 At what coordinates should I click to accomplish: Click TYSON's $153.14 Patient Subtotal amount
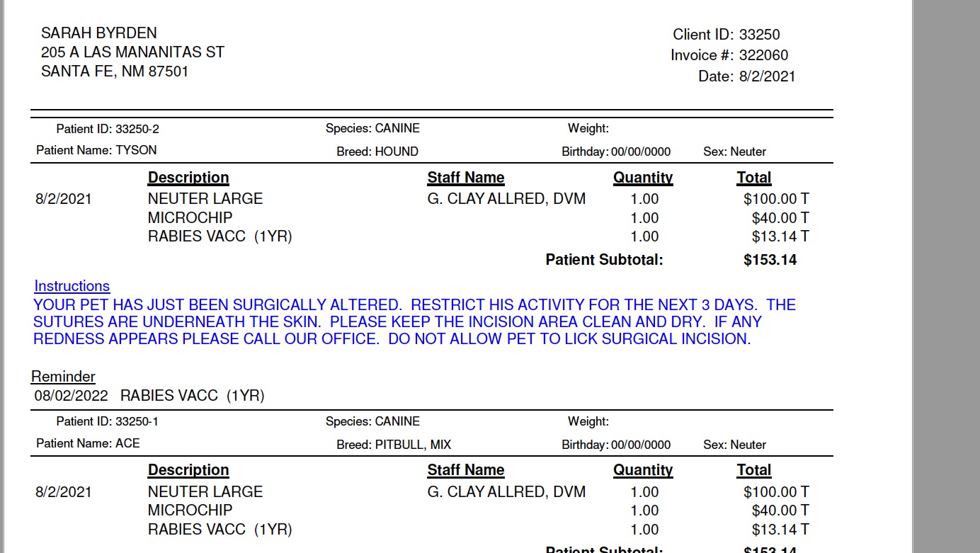[x=770, y=260]
